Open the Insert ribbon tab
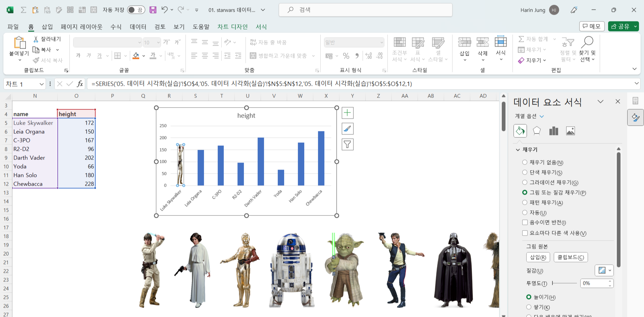 click(x=47, y=26)
